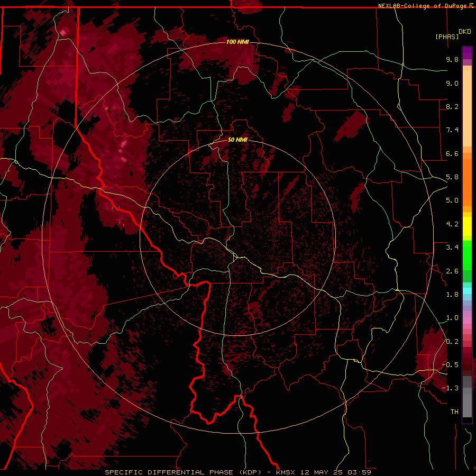This screenshot has width=476, height=476.
Task: Click the 1.0 scale value
Action: [452, 318]
